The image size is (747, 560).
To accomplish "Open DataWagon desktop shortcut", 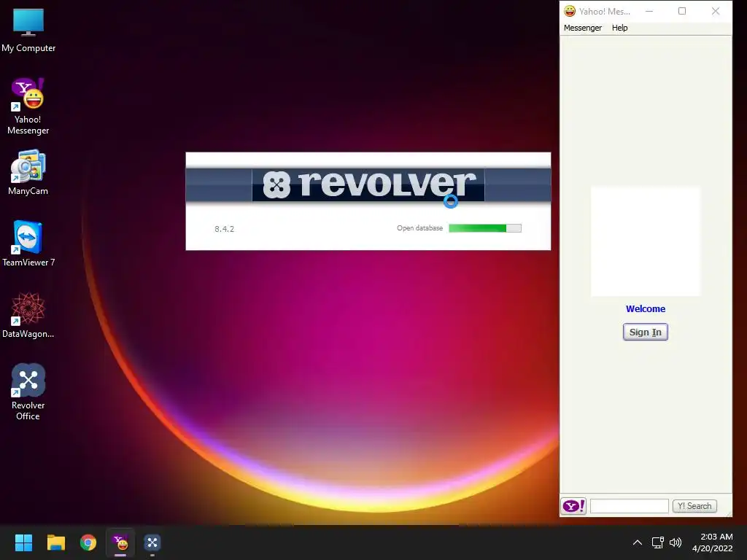I will point(28,315).
